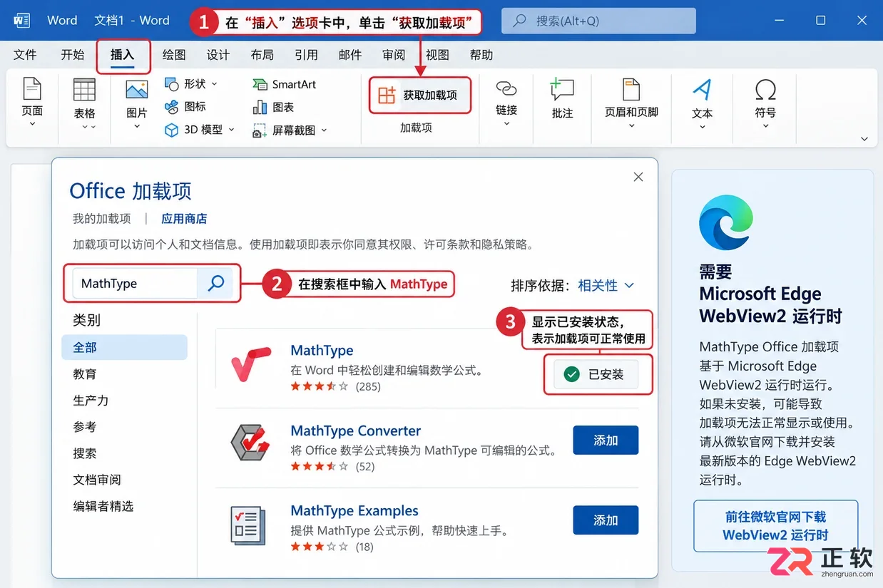Expand the 页面 dropdown arrow

pyautogui.click(x=32, y=124)
